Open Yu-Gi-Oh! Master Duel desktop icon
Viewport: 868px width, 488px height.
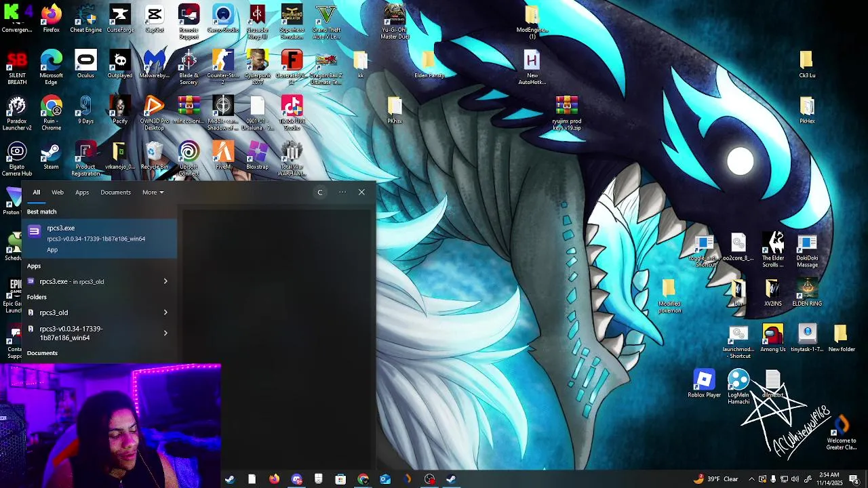pyautogui.click(x=395, y=22)
